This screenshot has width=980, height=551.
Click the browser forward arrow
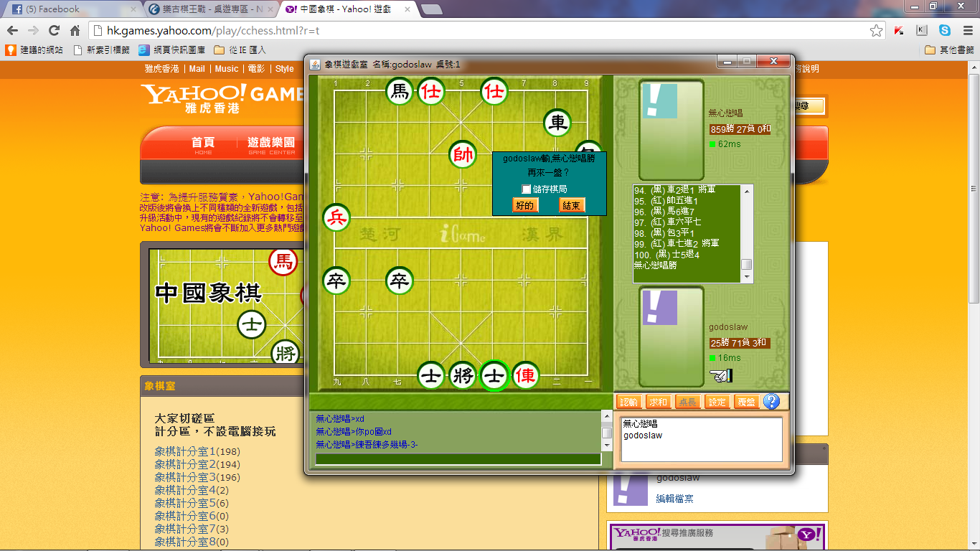coord(33,30)
